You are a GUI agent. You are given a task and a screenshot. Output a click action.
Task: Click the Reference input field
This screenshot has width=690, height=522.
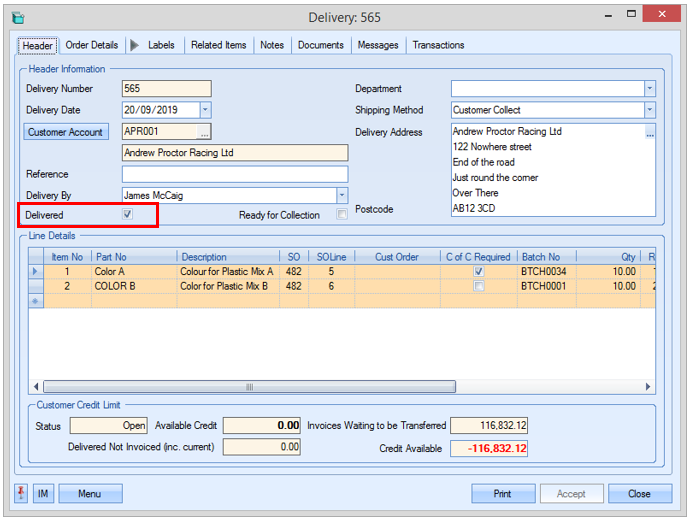(234, 174)
